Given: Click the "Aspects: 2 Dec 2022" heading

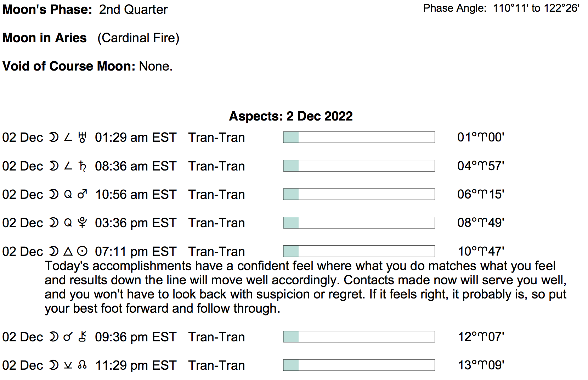Looking at the screenshot, I should tap(291, 116).
